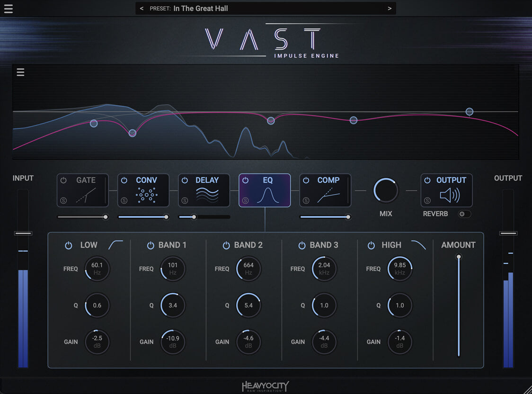Open the main hamburger menu at top-left
532x394 pixels.
[9, 9]
